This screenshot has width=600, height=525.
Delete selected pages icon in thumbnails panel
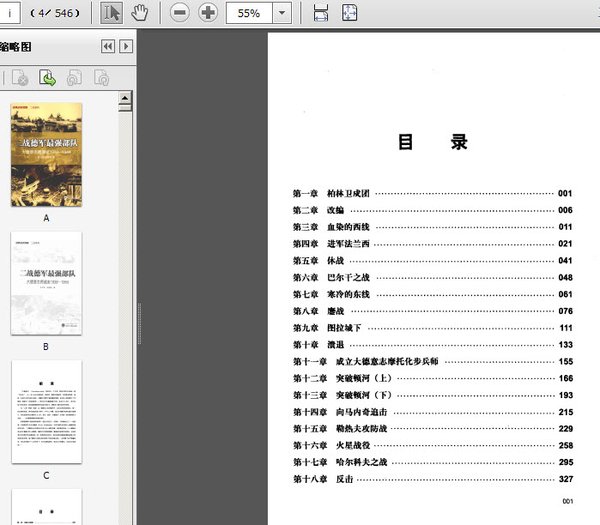coord(20,78)
